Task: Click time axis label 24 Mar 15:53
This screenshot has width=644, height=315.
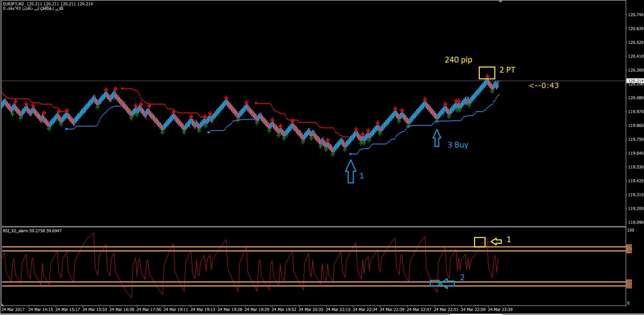Action: tap(95, 310)
